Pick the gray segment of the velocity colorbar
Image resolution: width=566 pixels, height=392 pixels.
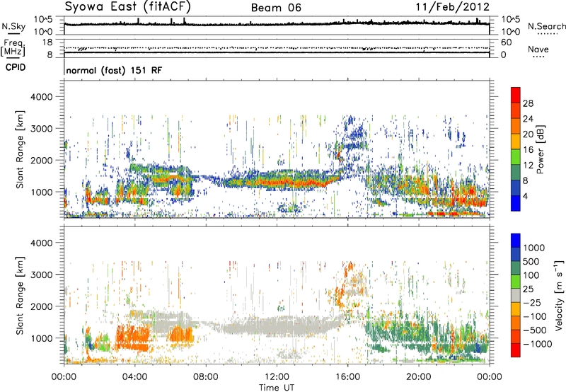[x=516, y=295]
